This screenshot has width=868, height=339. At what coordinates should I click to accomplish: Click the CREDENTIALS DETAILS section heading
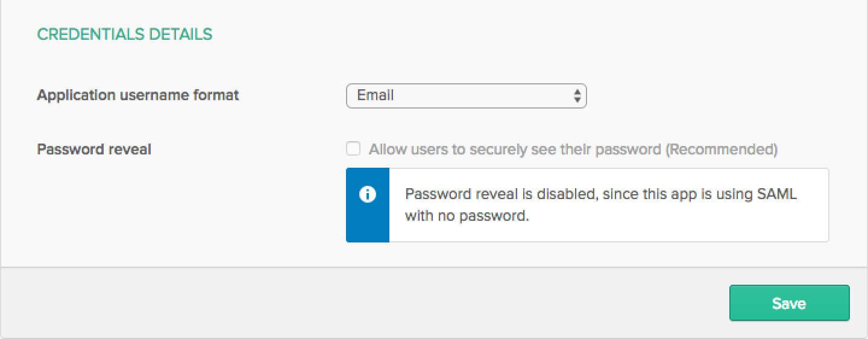(125, 34)
